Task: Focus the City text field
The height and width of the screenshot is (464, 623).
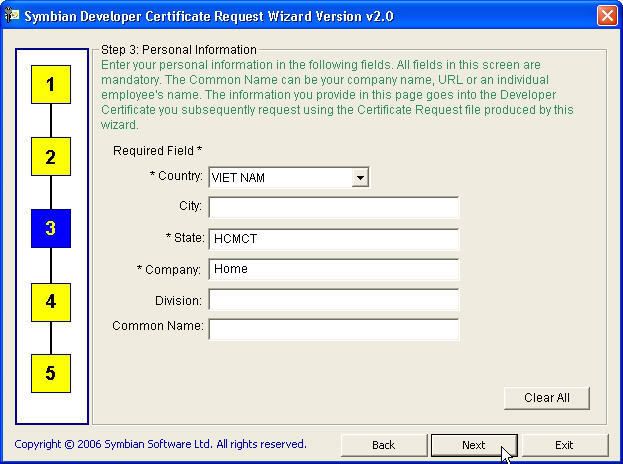Action: pos(333,207)
